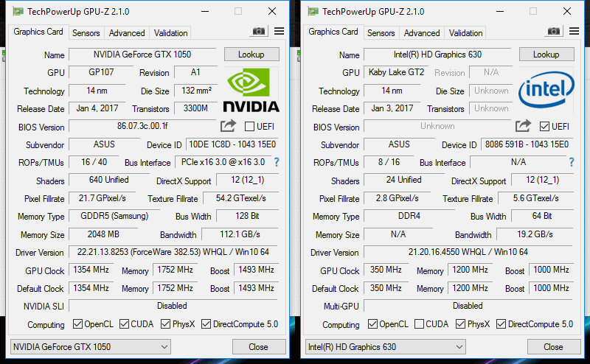Click Memory Type value DDR4

tap(409, 216)
